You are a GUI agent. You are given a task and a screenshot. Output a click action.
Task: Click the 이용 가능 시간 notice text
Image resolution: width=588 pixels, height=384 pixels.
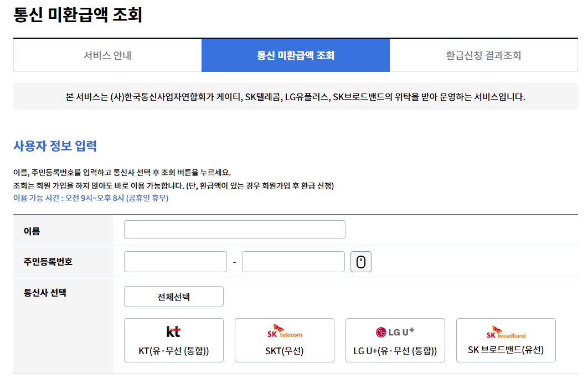click(x=89, y=199)
